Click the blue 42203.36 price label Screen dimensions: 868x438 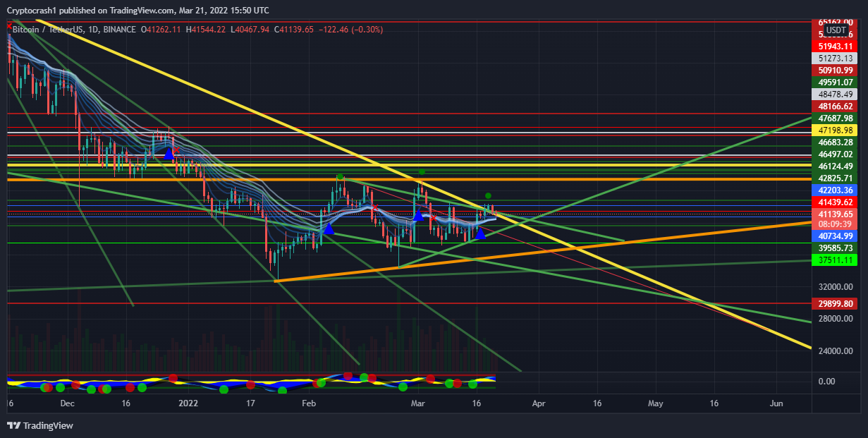tap(836, 190)
